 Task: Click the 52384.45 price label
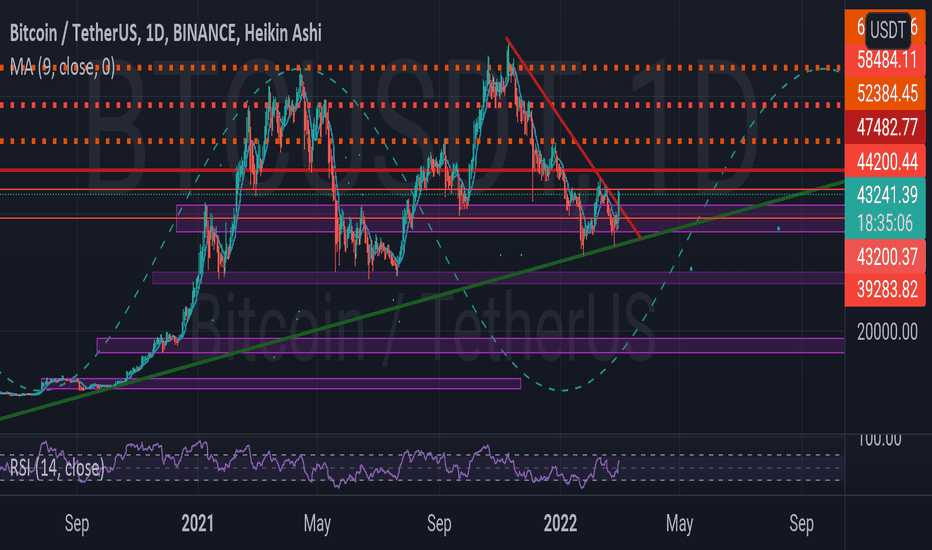pos(885,93)
